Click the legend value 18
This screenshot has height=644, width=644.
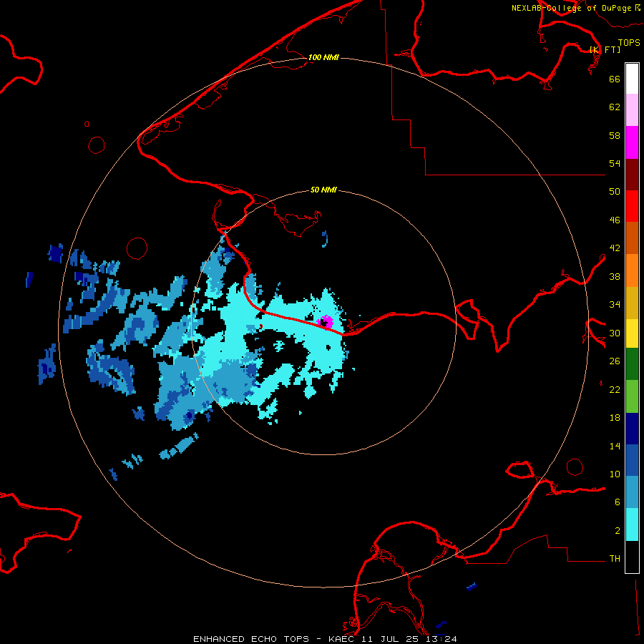tap(615, 418)
